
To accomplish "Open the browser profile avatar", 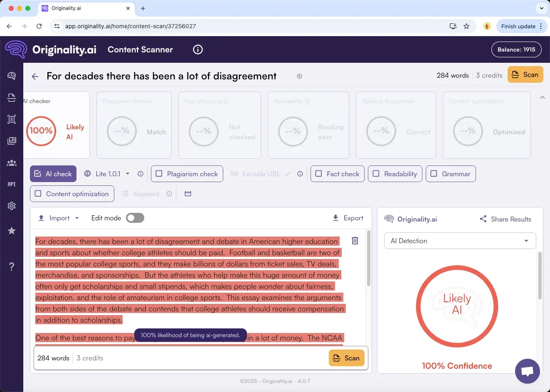I will point(487,26).
